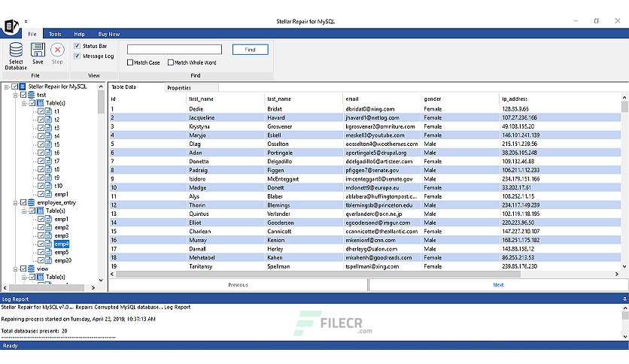Image resolution: width=629 pixels, height=364 pixels.
Task: Go to the Previous page of rows
Action: point(239,285)
